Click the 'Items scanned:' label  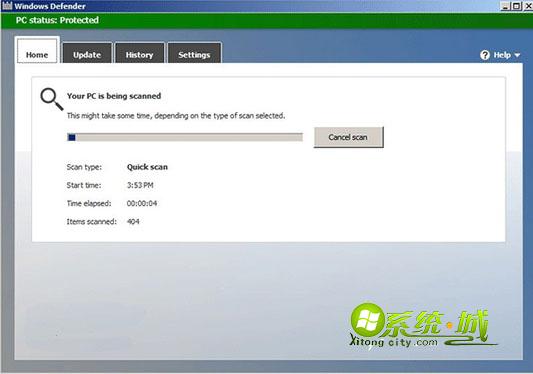[x=91, y=222]
